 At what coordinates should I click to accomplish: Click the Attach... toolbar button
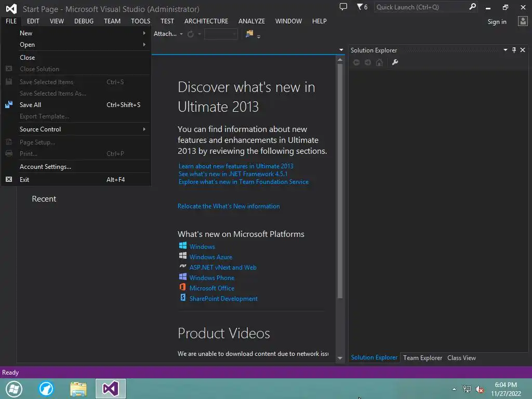[165, 34]
